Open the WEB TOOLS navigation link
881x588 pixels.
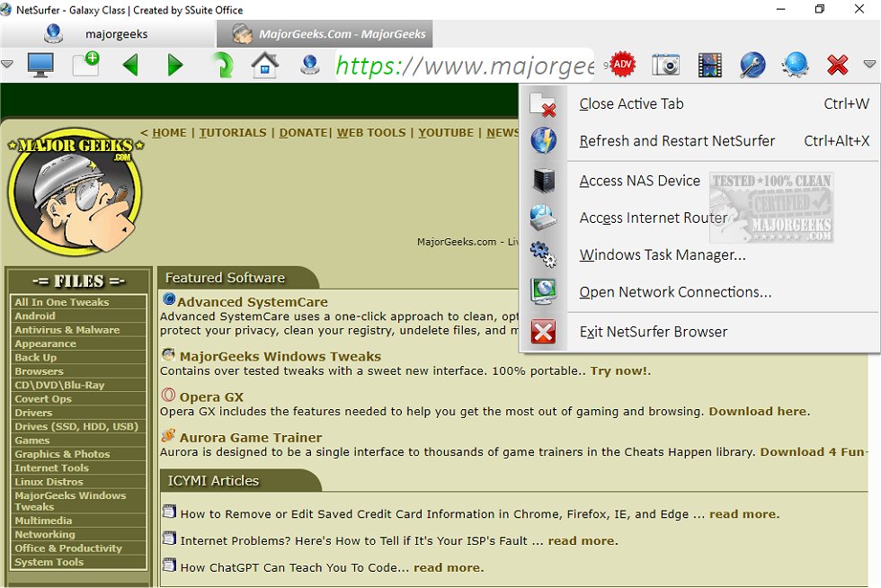[370, 133]
